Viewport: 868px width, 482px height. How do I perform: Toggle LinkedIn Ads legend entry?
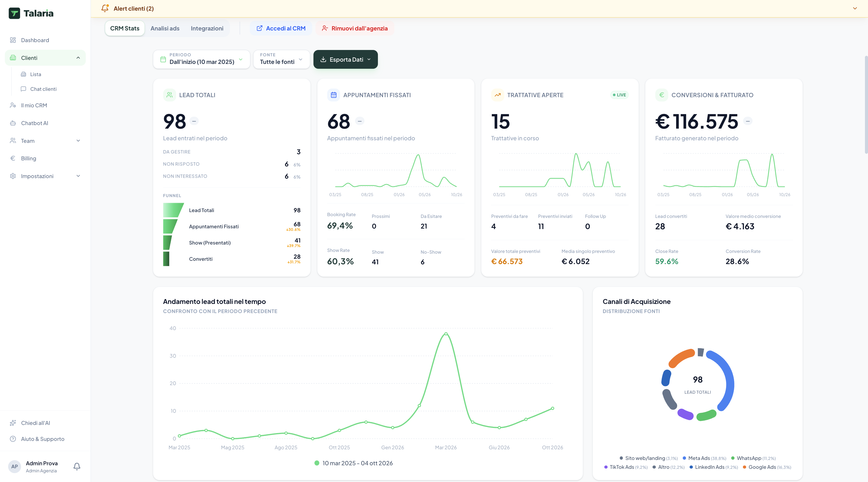tap(714, 467)
